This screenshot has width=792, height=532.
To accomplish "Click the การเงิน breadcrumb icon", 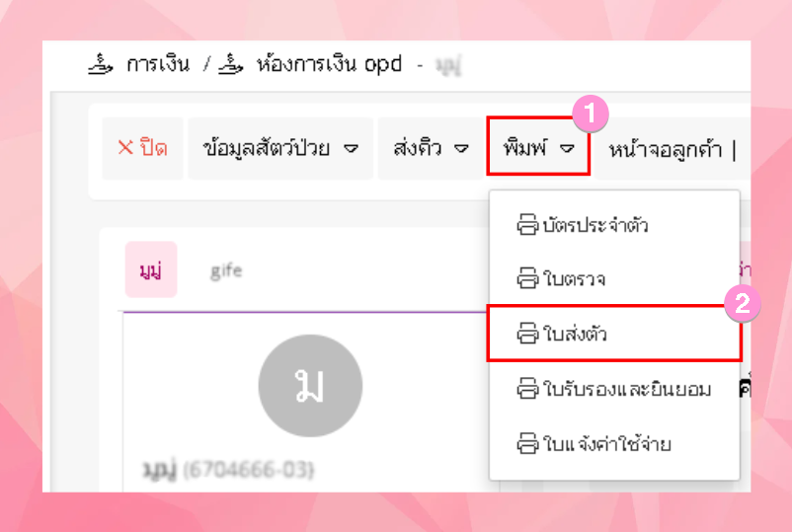I will (x=101, y=65).
